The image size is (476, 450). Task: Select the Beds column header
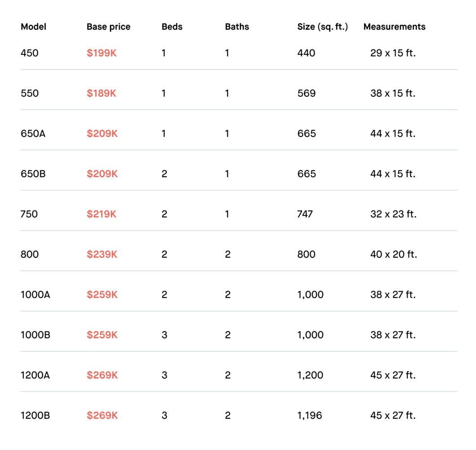coord(172,27)
